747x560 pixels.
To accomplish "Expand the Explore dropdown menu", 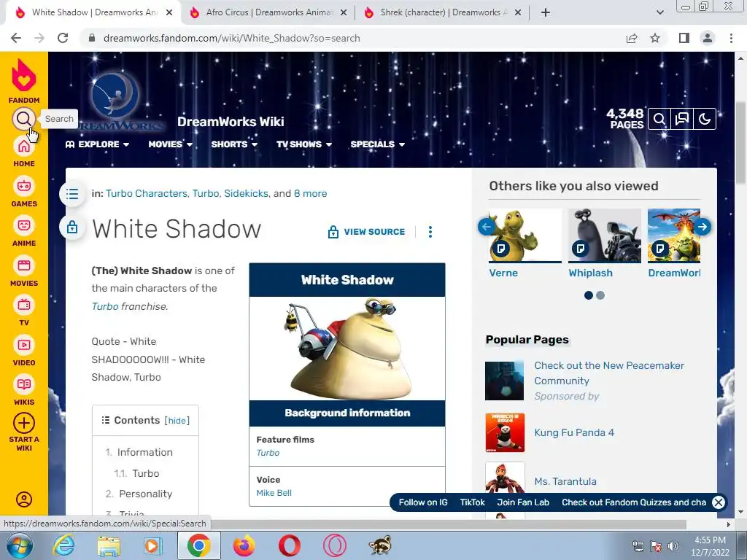I will [x=97, y=144].
